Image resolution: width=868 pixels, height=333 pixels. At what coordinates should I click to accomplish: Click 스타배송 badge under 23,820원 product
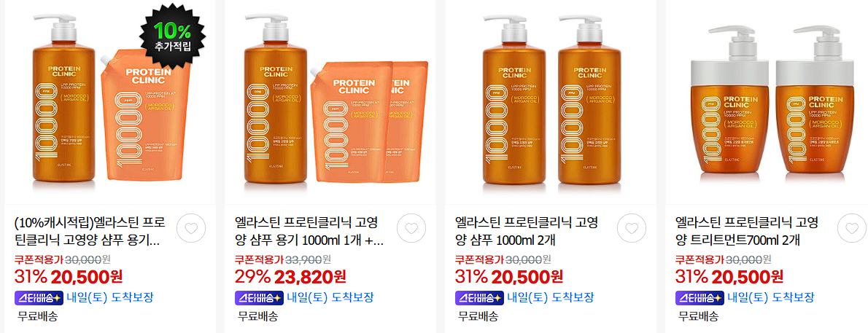coord(259,297)
